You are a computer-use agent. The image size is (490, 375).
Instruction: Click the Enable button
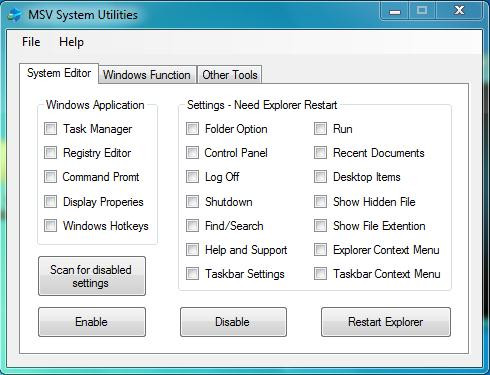(92, 322)
